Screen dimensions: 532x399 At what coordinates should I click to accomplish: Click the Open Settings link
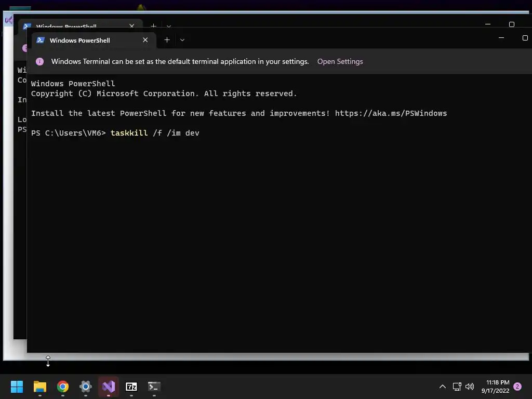(340, 61)
